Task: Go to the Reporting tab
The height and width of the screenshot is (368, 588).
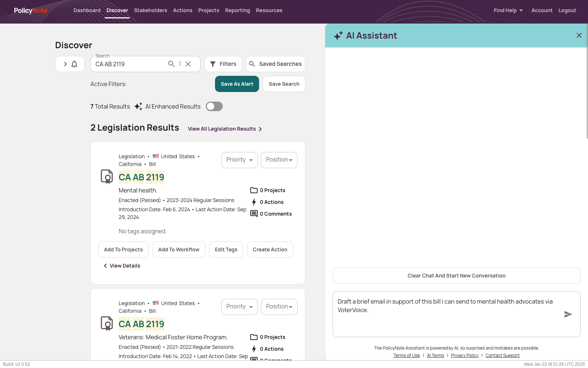Action: click(237, 10)
